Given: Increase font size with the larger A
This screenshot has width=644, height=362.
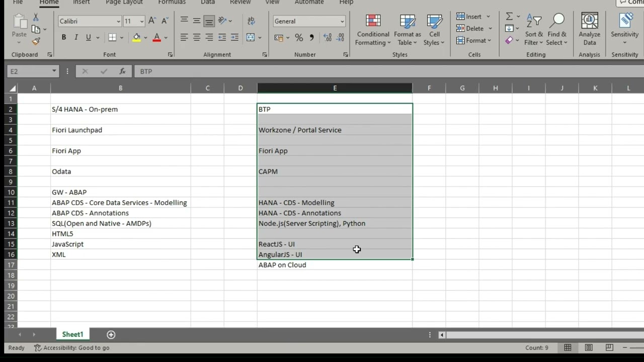Looking at the screenshot, I should pyautogui.click(x=152, y=21).
